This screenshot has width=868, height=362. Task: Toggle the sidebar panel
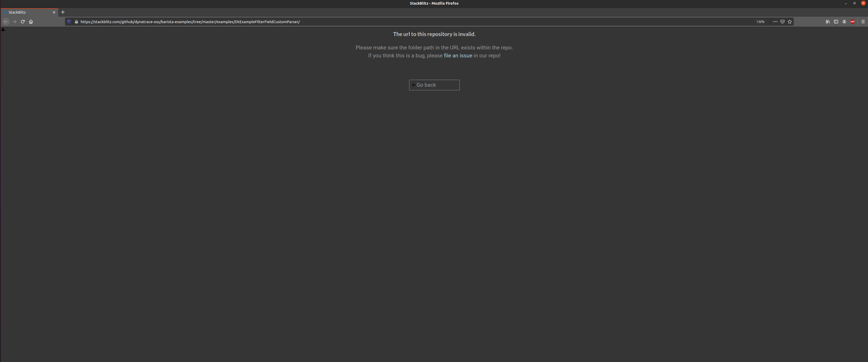836,22
